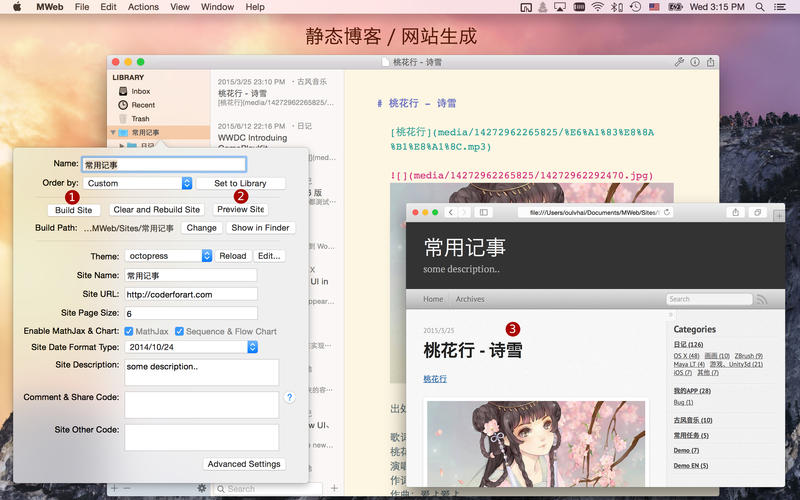This screenshot has height=500, width=800.
Task: Disable the MathJax checkbox
Action: point(129,331)
